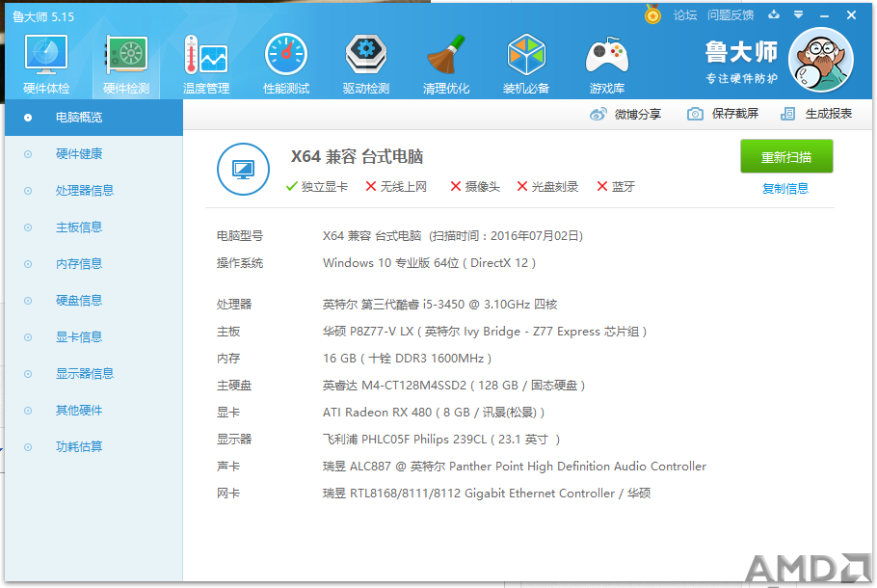This screenshot has height=588, width=877.
Task: Open 问题反馈 feedback link
Action: (730, 15)
